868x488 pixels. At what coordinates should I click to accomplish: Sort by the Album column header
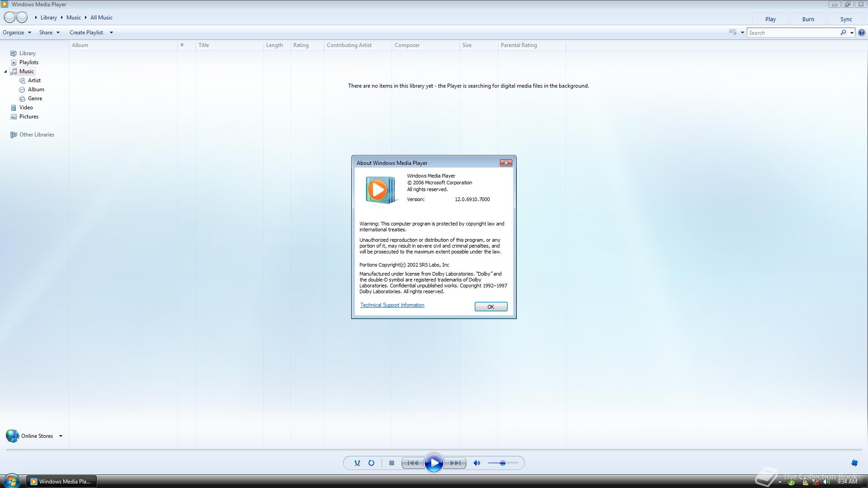[x=123, y=45]
